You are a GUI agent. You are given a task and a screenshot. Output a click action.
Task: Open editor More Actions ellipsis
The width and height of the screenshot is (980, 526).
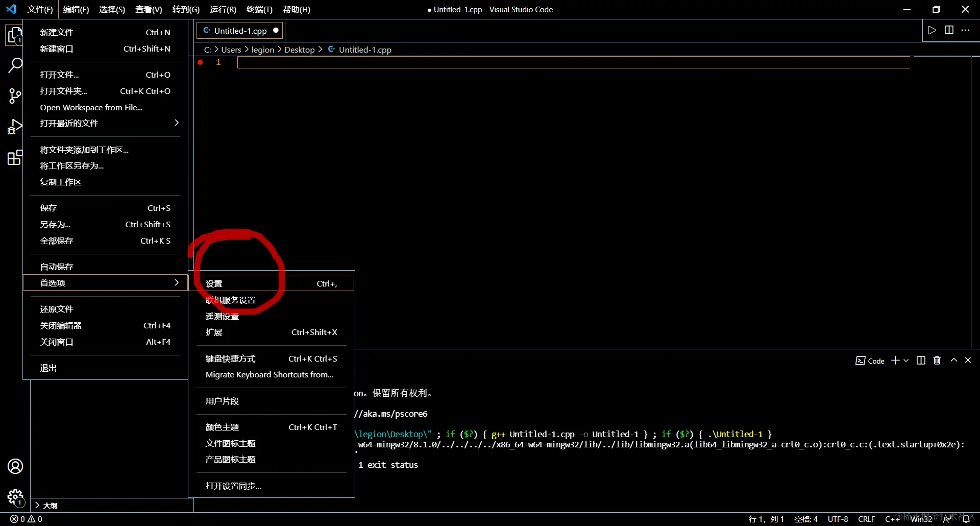(965, 30)
